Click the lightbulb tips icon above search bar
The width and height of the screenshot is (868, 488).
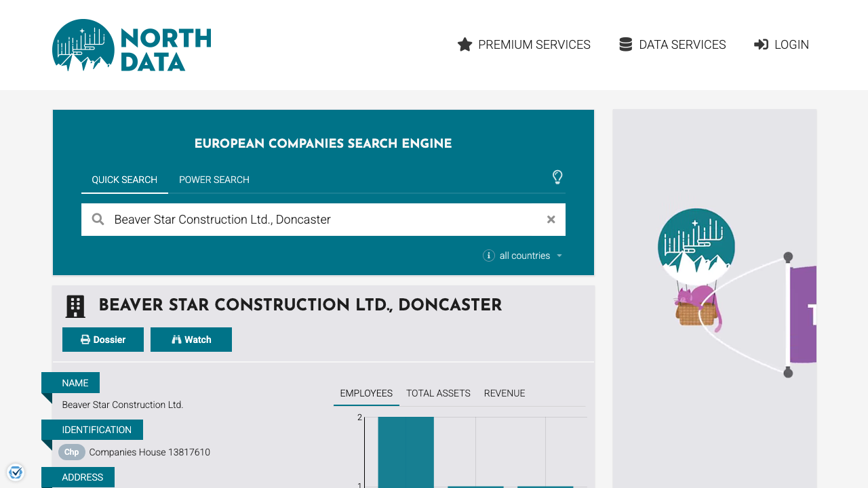(x=557, y=178)
